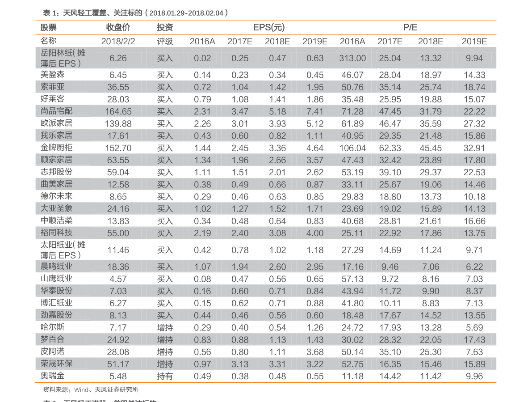This screenshot has height=402, width=532.
Task: Click 顾家家居 买入 rating cell
Action: coord(165,160)
